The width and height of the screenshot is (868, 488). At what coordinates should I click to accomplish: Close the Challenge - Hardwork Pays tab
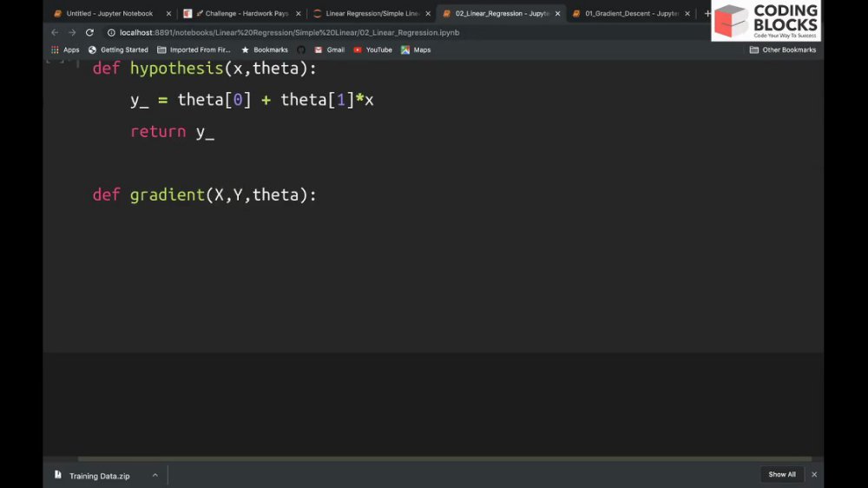(299, 13)
